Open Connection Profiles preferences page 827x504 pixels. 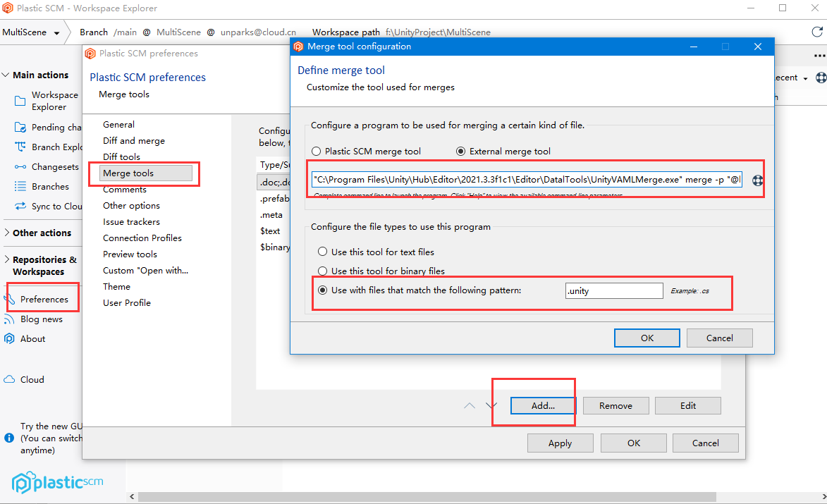142,238
